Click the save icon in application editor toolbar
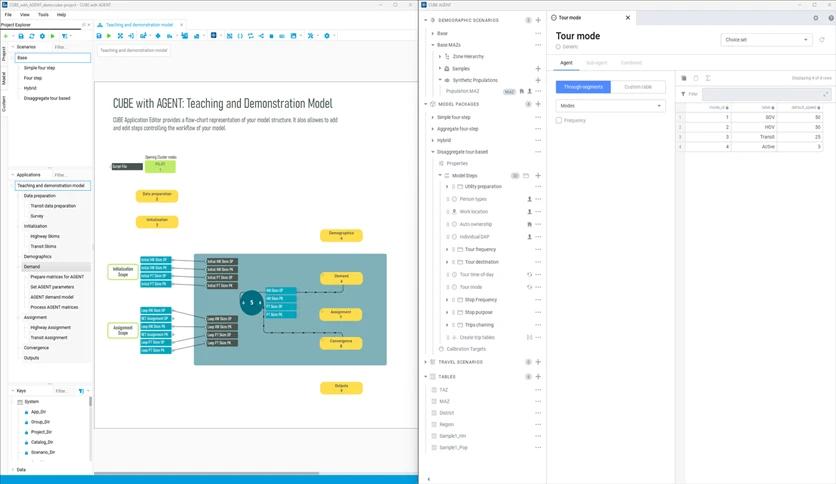 99,36
